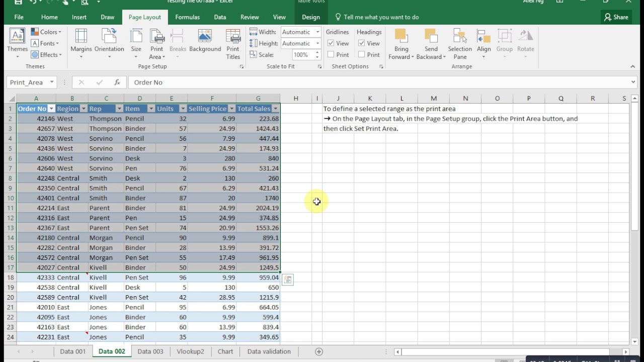Open Sheet Options dialog launcher
Image resolution: width=644 pixels, height=362 pixels.
click(x=381, y=66)
